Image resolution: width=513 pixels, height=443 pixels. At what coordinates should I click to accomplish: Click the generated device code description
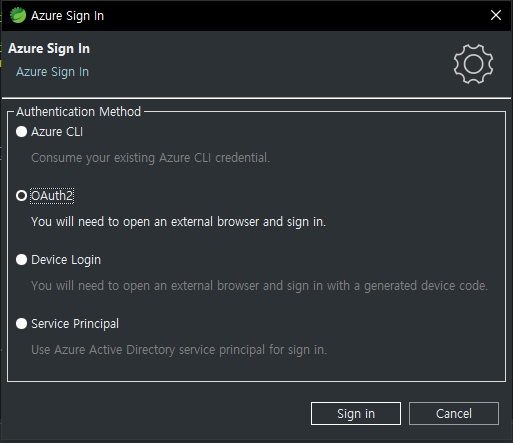tap(259, 286)
